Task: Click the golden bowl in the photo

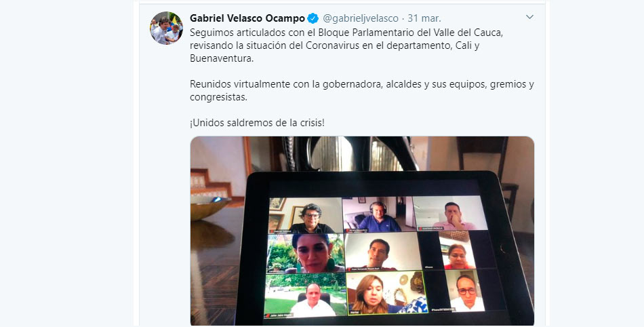Action: point(210,207)
